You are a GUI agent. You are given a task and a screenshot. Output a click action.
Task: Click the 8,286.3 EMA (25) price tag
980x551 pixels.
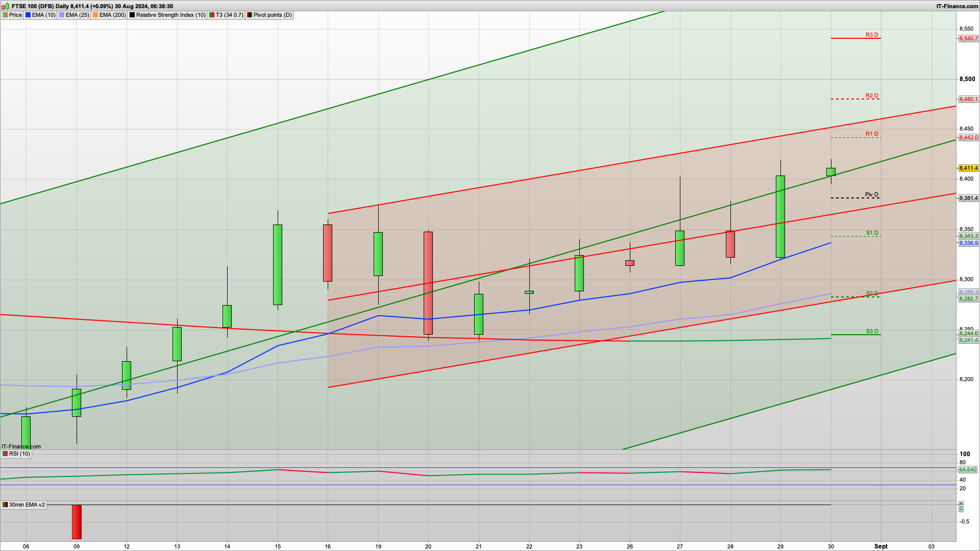coord(968,292)
